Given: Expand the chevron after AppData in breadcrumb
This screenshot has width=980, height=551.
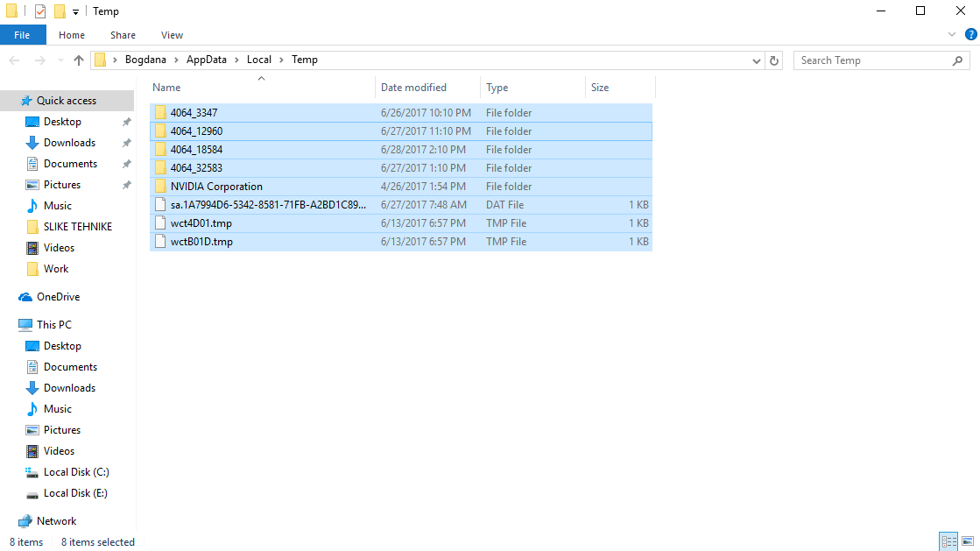Looking at the screenshot, I should [x=236, y=60].
